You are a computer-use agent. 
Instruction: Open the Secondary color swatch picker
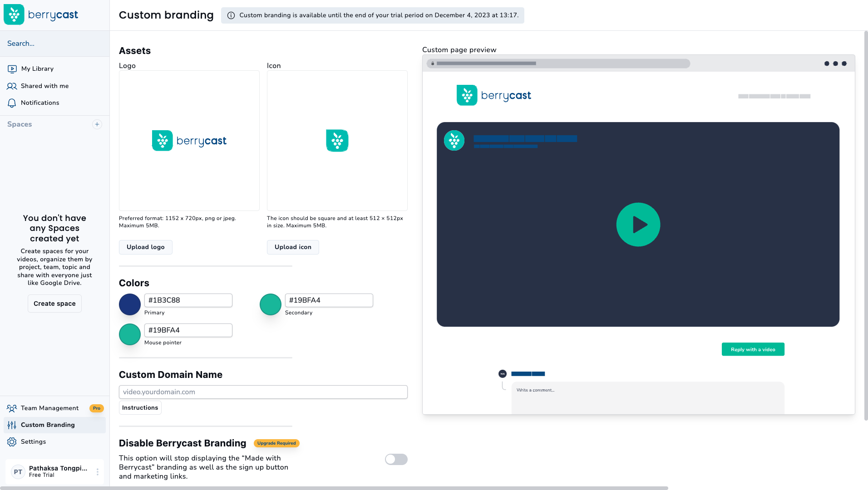(271, 304)
